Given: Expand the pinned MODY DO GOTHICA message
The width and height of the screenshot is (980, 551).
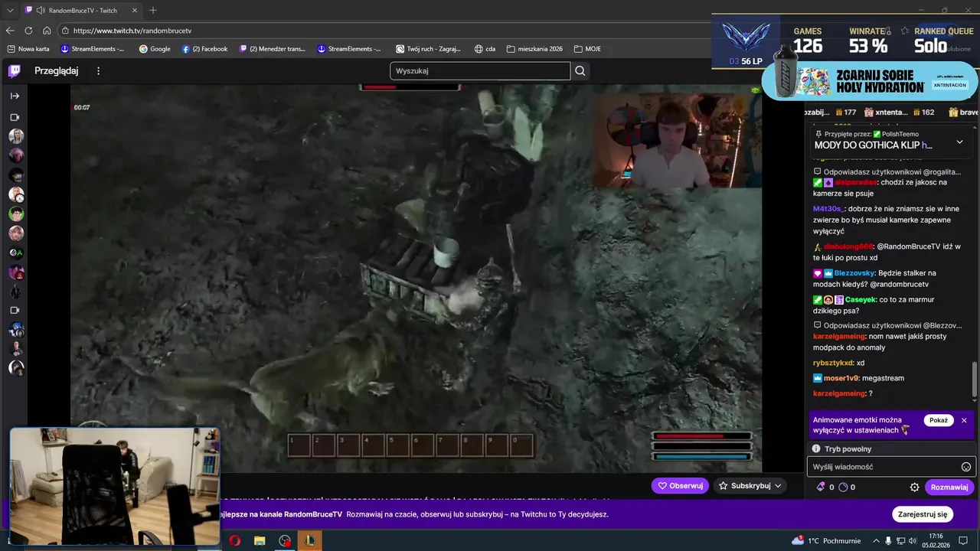Looking at the screenshot, I should point(959,142).
